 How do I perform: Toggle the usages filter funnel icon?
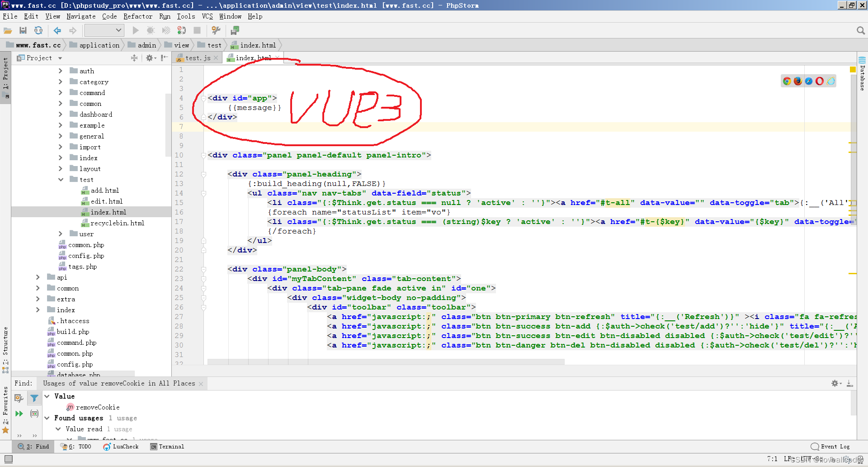tap(34, 398)
